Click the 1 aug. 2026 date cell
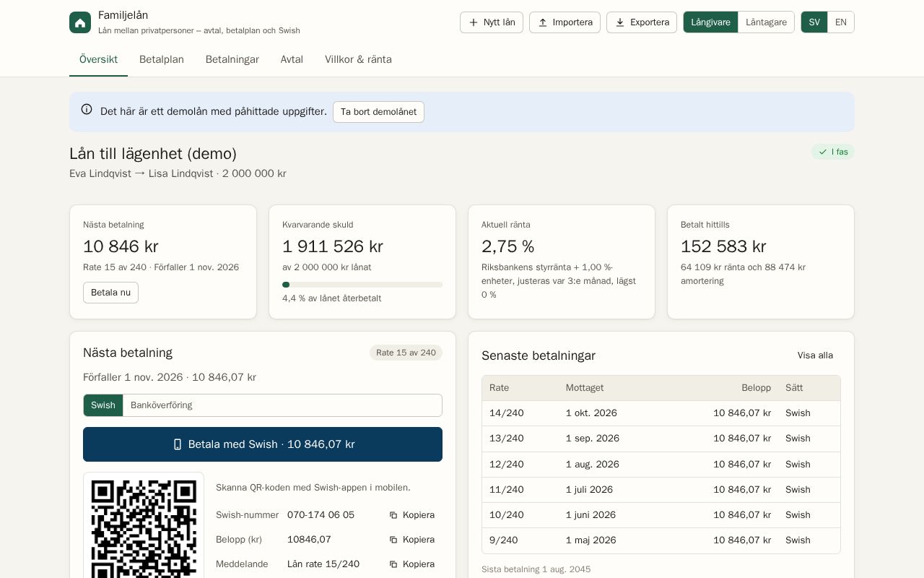 point(593,465)
